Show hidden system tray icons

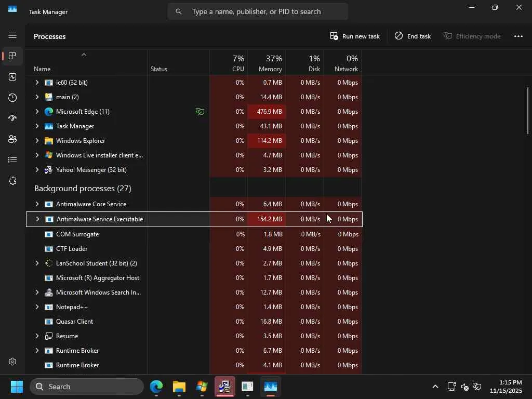click(x=435, y=387)
